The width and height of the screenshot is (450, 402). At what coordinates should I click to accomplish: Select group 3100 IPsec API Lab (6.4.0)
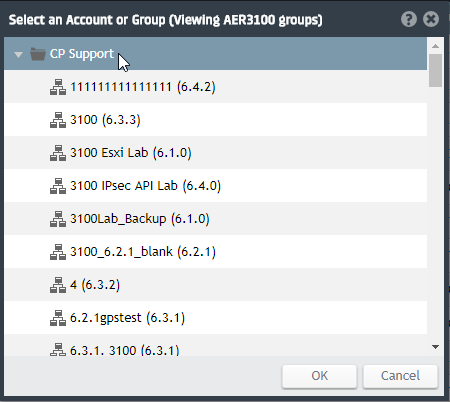(145, 186)
